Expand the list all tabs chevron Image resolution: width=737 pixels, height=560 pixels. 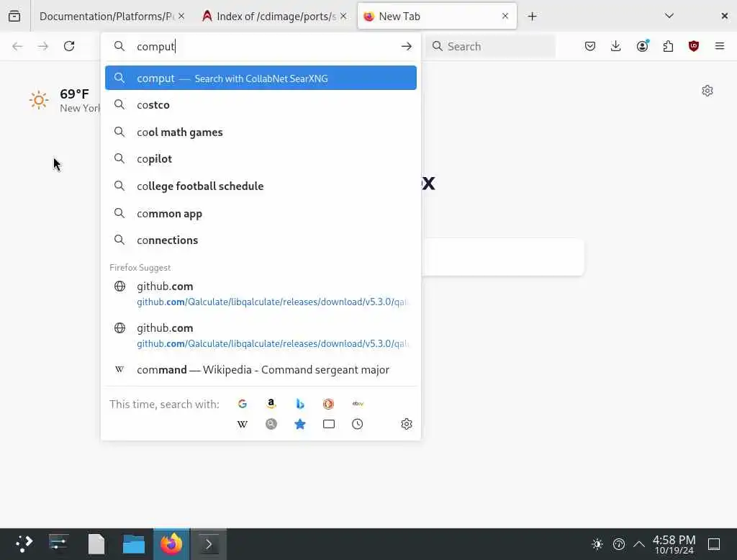pos(669,16)
